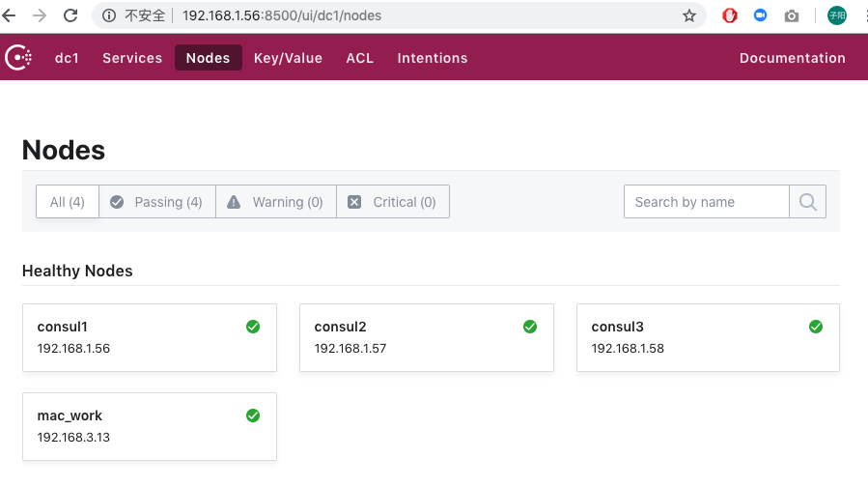The height and width of the screenshot is (487, 868).
Task: Open the Key/Value tab
Action: click(x=288, y=58)
